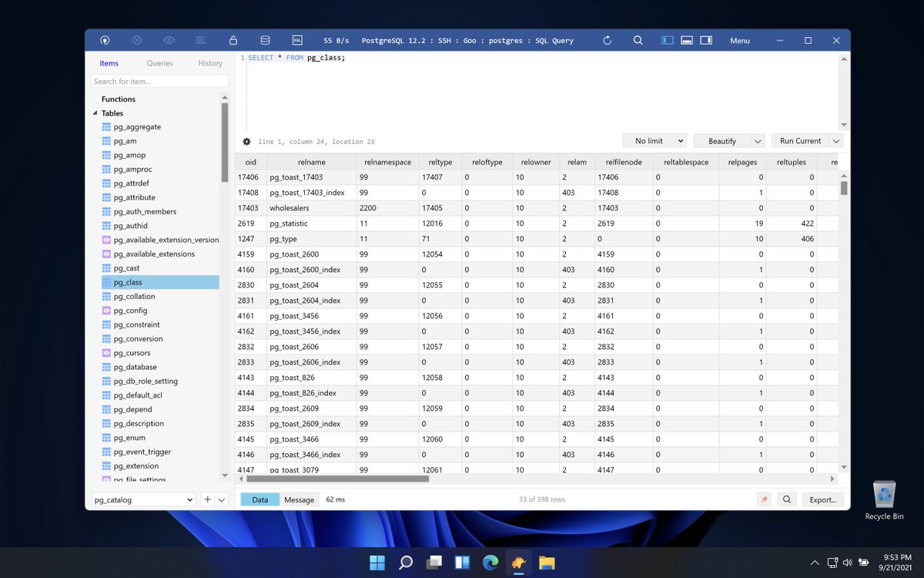This screenshot has height=578, width=924.
Task: Select pg_authid in the table list
Action: click(x=130, y=226)
